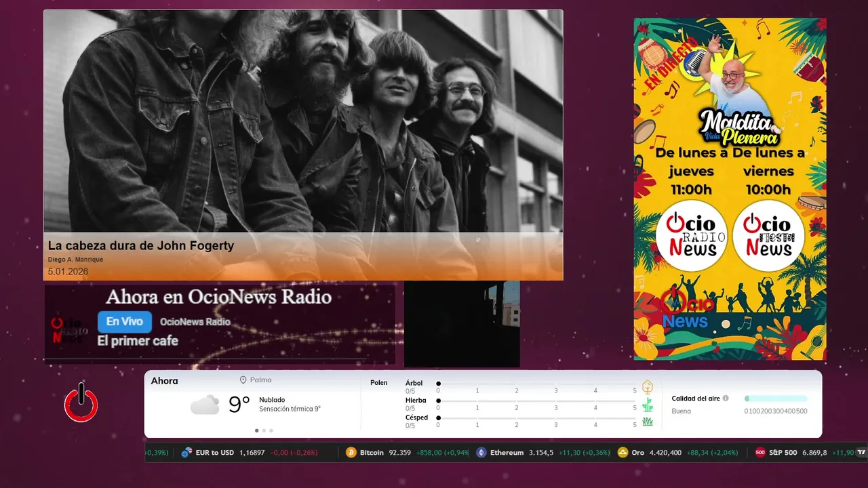
Task: Click the Ethereum diamond icon
Action: tap(481, 453)
